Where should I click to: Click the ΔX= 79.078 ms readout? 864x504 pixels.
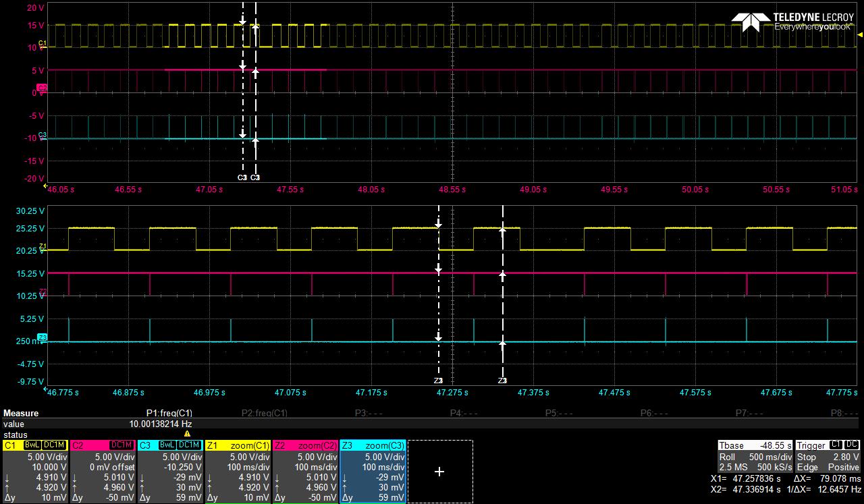pyautogui.click(x=828, y=479)
